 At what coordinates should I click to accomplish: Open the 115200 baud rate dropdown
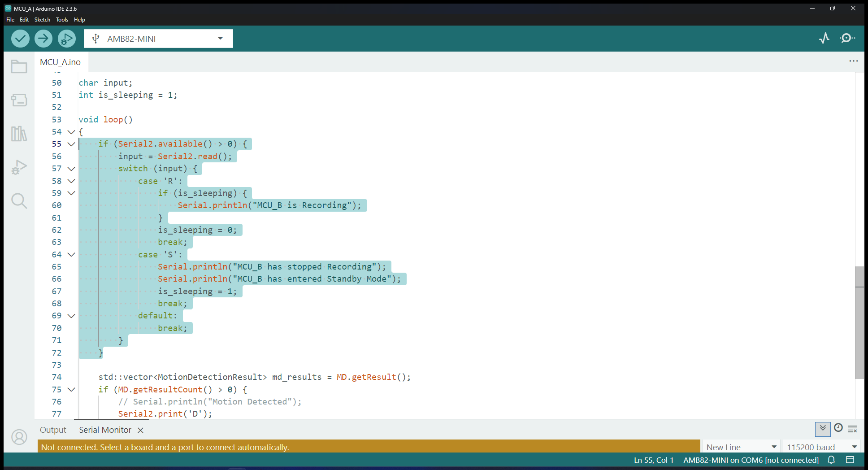tap(821, 447)
